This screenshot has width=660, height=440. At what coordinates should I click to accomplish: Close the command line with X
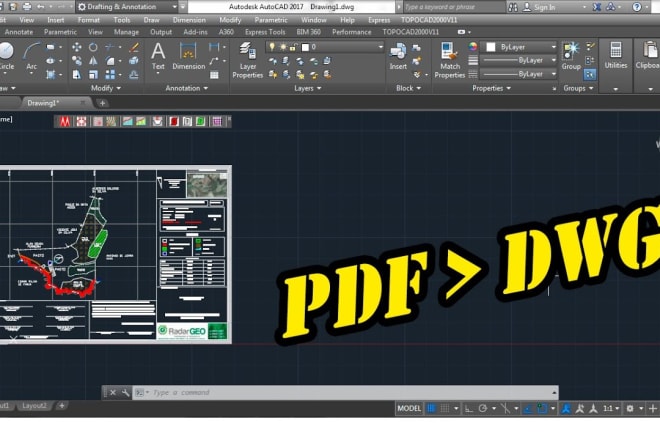pyautogui.click(x=113, y=392)
